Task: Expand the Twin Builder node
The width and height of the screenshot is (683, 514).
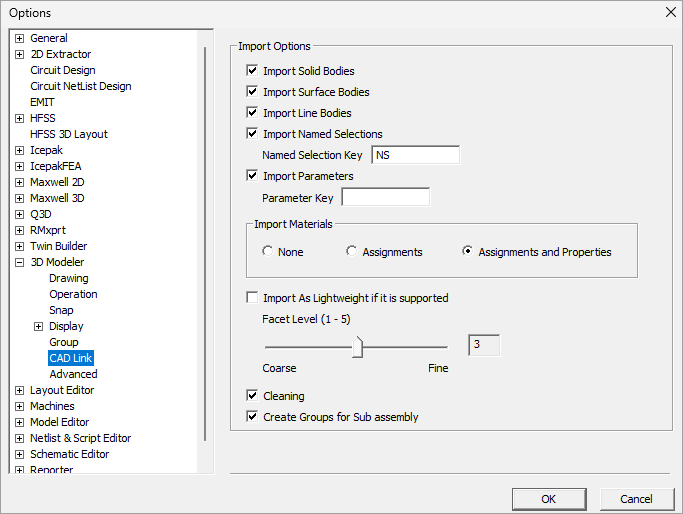Action: [19, 247]
